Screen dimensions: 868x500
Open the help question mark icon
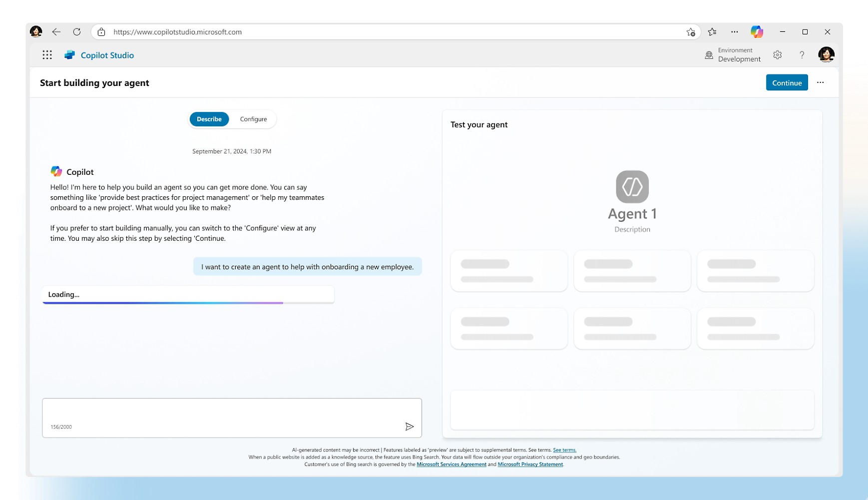coord(802,55)
